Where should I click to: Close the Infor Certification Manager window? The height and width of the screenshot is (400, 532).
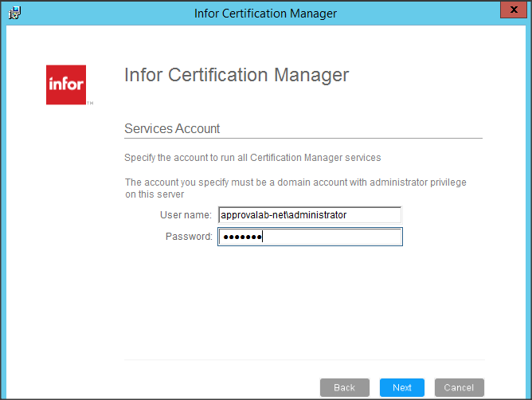514,10
